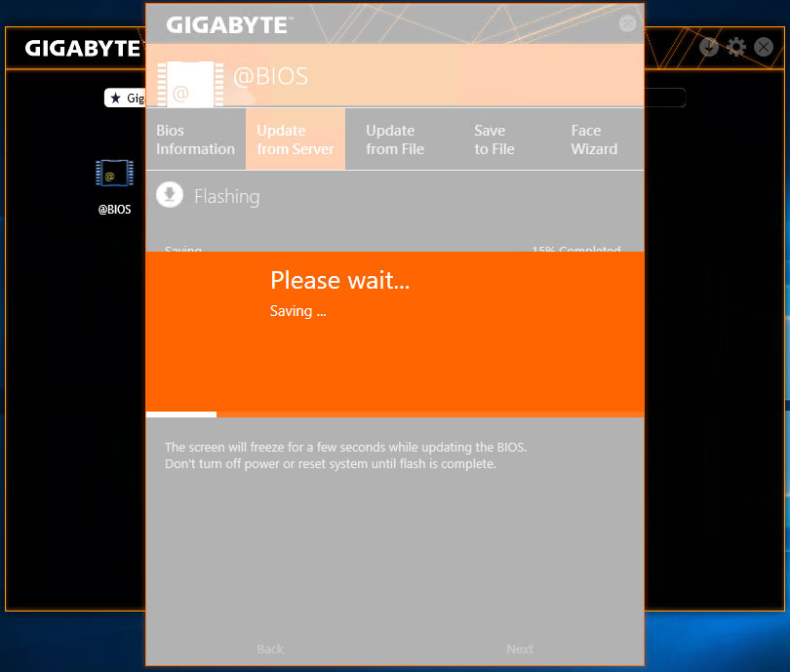790x672 pixels.
Task: Click the GIGABYTE logo in the @BIOS dialog
Action: 229,25
